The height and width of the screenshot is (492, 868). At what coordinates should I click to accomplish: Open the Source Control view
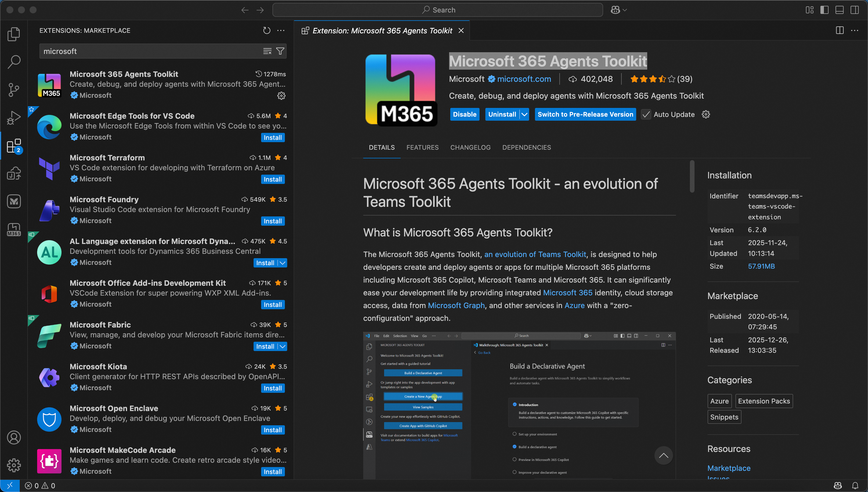click(14, 90)
